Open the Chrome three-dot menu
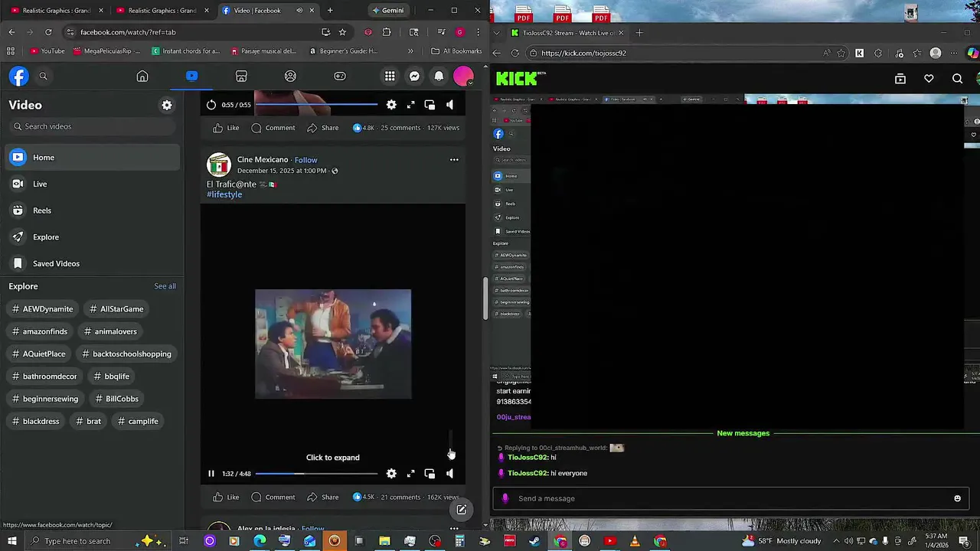The width and height of the screenshot is (980, 551). click(478, 32)
